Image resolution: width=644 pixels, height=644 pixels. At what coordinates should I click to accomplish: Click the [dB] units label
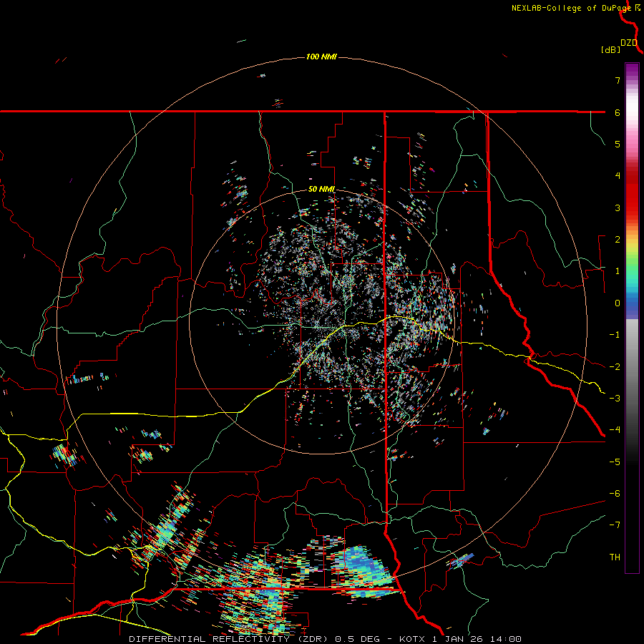coord(610,49)
